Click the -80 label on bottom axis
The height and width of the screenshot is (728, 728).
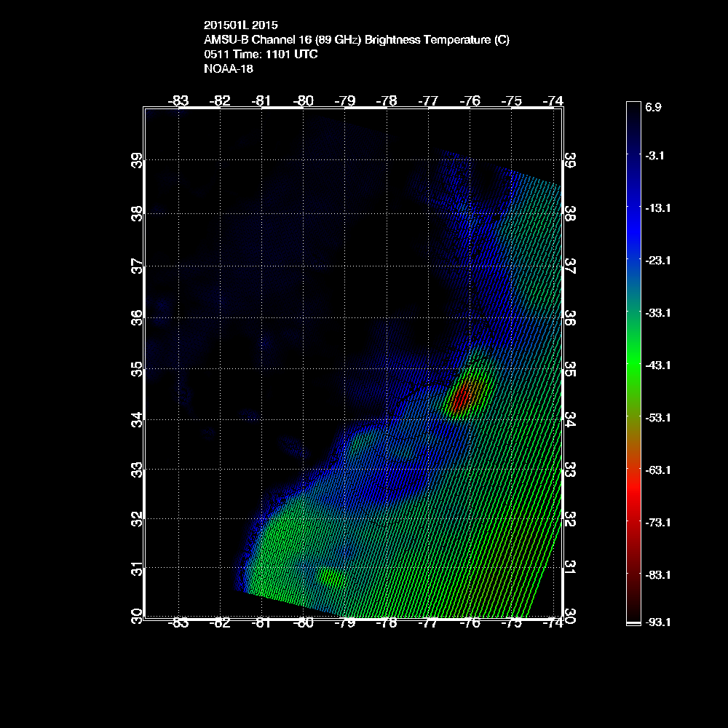[304, 623]
